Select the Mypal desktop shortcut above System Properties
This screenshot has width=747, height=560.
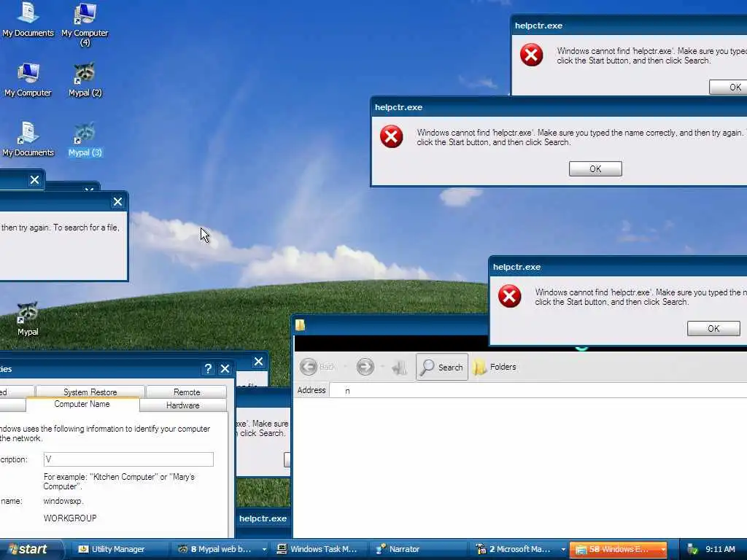(28, 319)
